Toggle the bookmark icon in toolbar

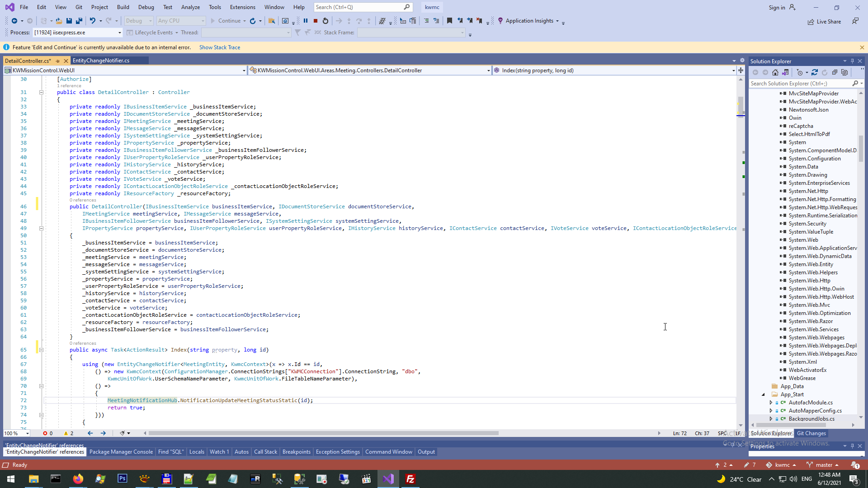pyautogui.click(x=449, y=21)
